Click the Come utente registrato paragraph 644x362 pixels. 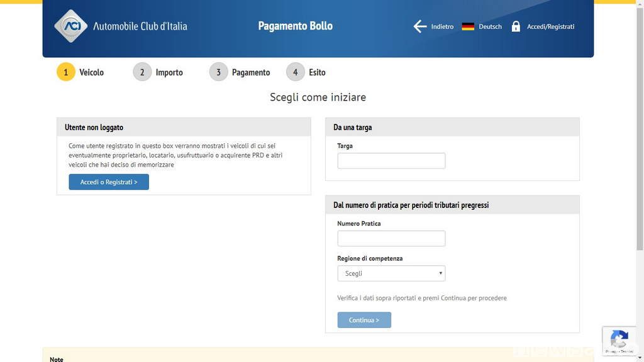(x=175, y=155)
